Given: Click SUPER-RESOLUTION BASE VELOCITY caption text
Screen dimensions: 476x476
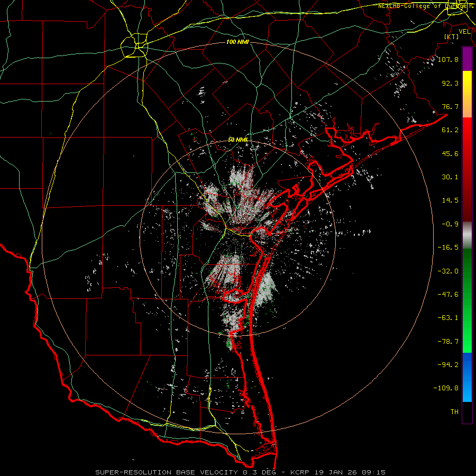Looking at the screenshot, I should coord(167,472).
